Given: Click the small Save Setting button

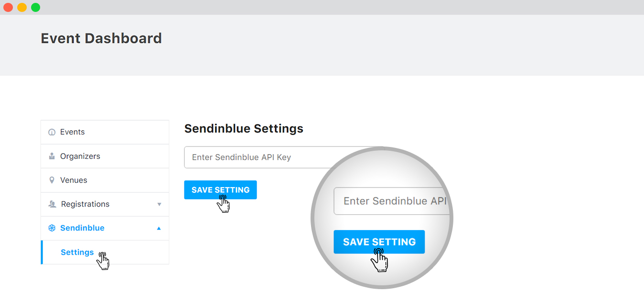Looking at the screenshot, I should 220,190.
